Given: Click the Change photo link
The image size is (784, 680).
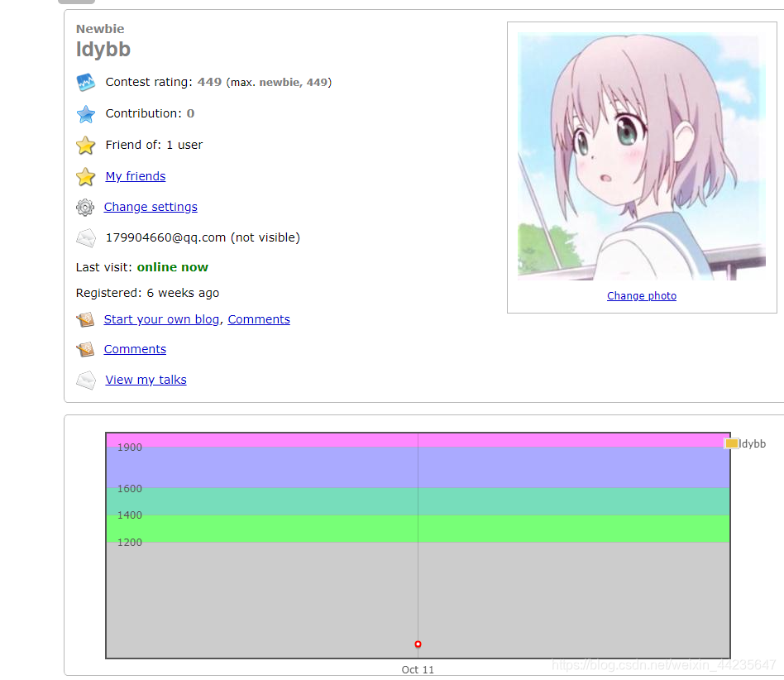Looking at the screenshot, I should [642, 296].
